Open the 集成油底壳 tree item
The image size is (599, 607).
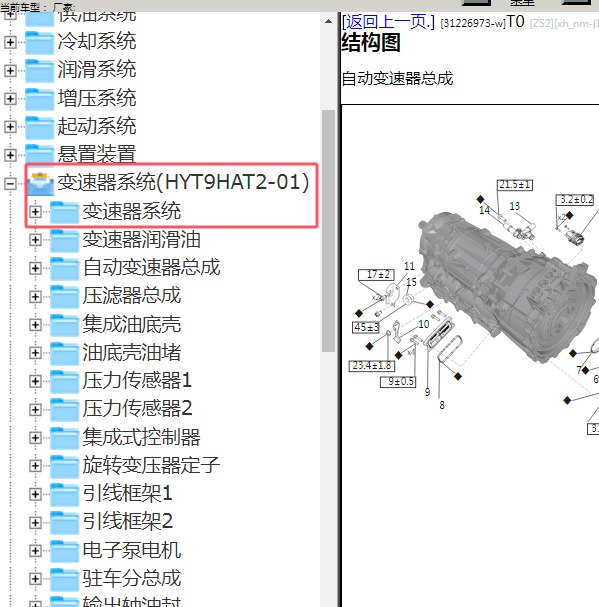tap(132, 324)
